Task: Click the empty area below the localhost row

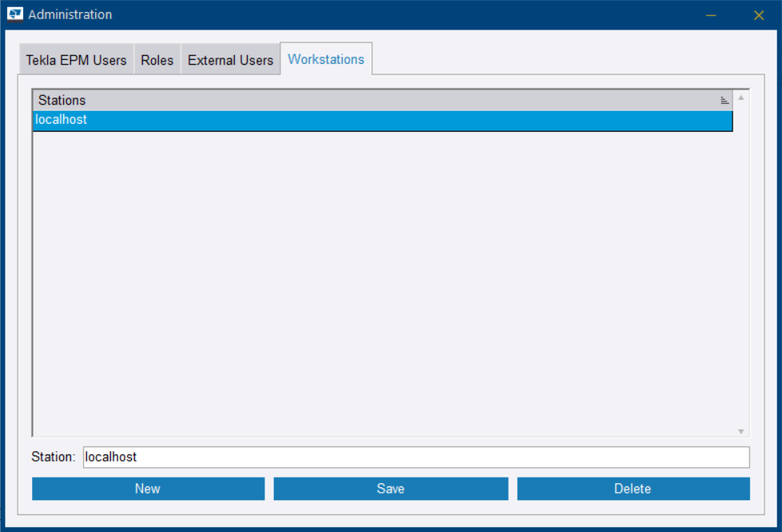Action: [382, 280]
